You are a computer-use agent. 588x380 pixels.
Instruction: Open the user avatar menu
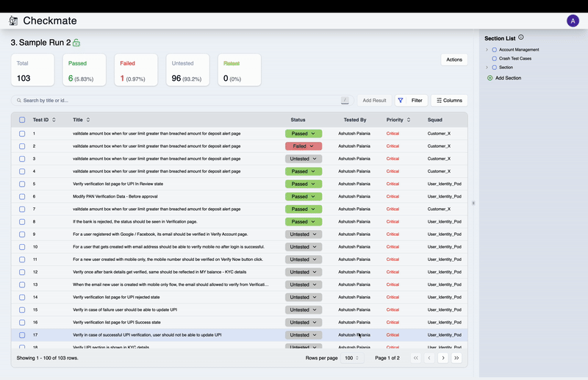coord(573,21)
